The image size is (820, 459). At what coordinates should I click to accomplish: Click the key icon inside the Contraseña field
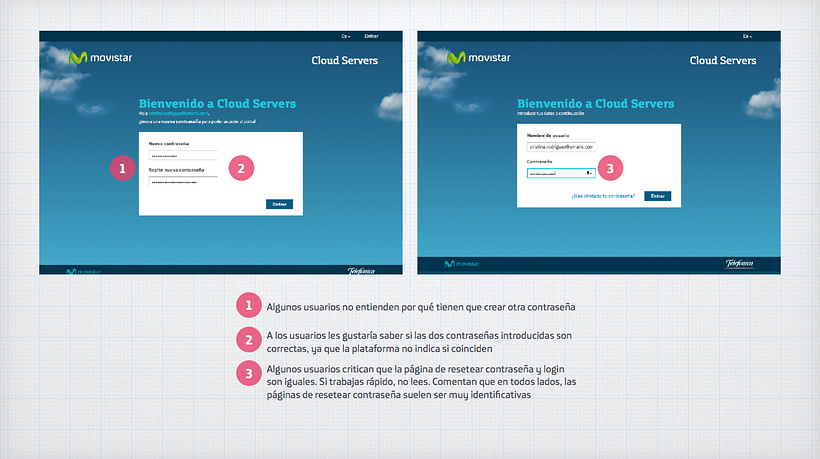pyautogui.click(x=589, y=173)
